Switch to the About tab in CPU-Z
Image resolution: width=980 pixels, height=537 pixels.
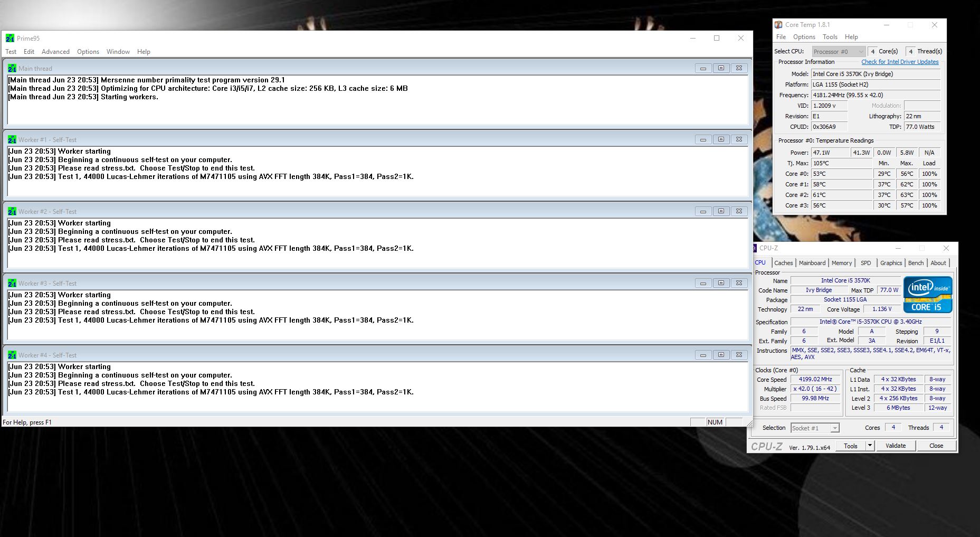point(938,263)
